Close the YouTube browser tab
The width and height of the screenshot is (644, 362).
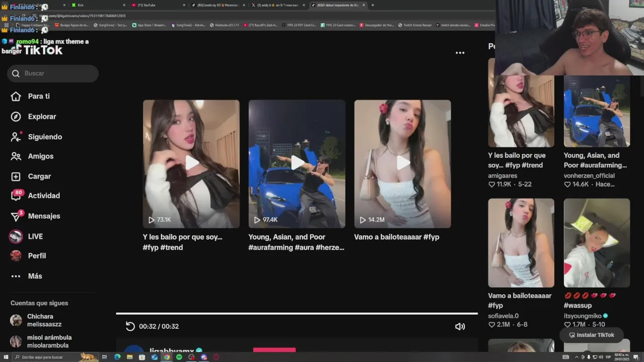184,5
